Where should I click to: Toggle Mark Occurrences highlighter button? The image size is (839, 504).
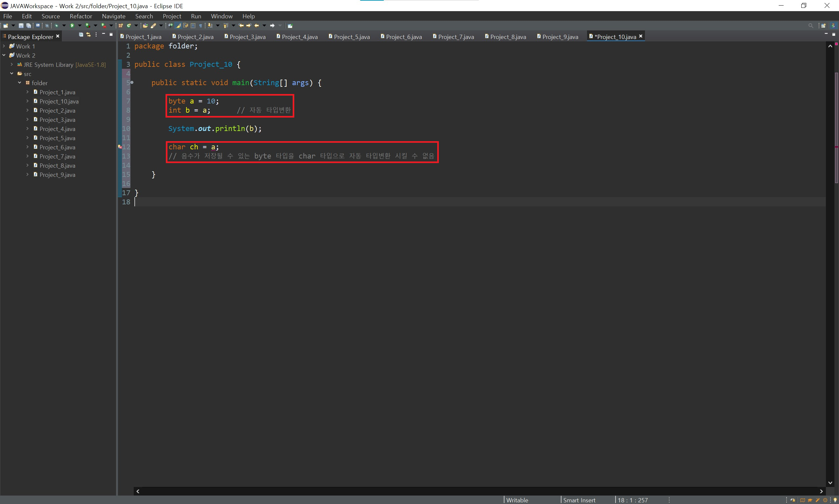point(178,26)
